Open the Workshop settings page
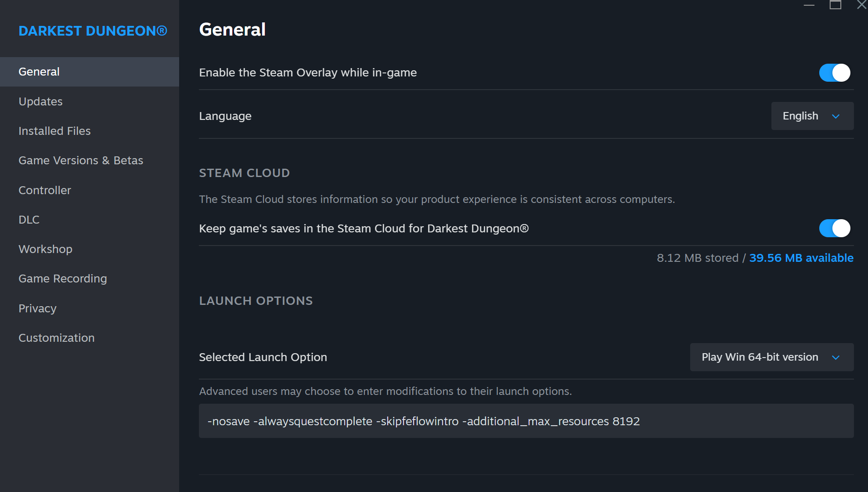Image resolution: width=868 pixels, height=492 pixels. (45, 249)
